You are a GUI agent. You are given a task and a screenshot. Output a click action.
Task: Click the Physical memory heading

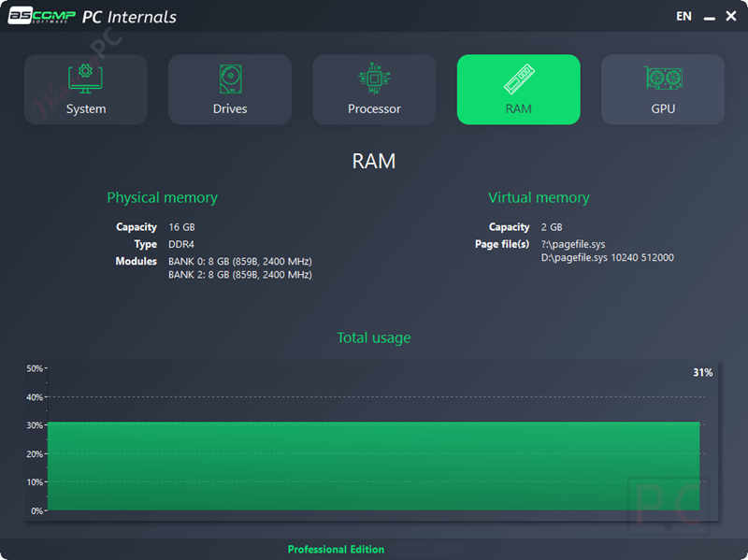point(162,197)
